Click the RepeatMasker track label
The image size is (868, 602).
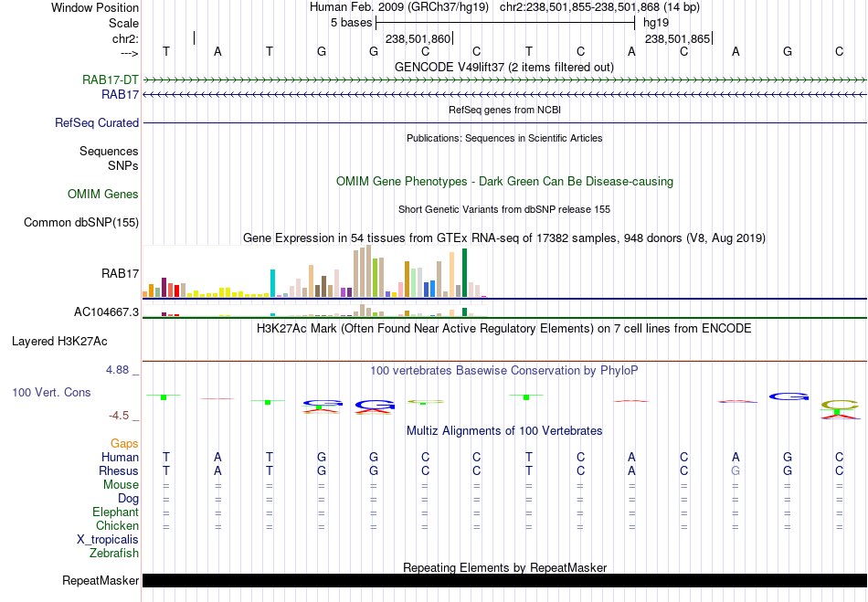click(101, 580)
